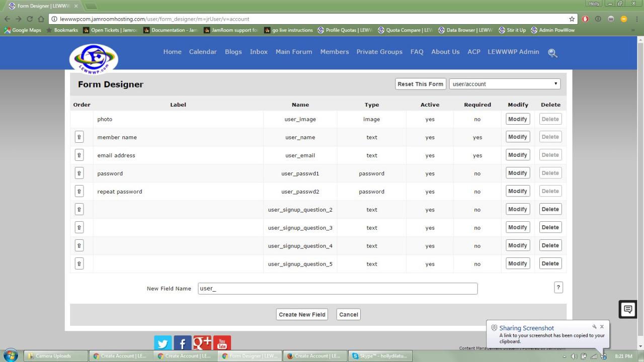Open the form designer help question mark
Screen dimensions: 644x362
click(x=558, y=287)
